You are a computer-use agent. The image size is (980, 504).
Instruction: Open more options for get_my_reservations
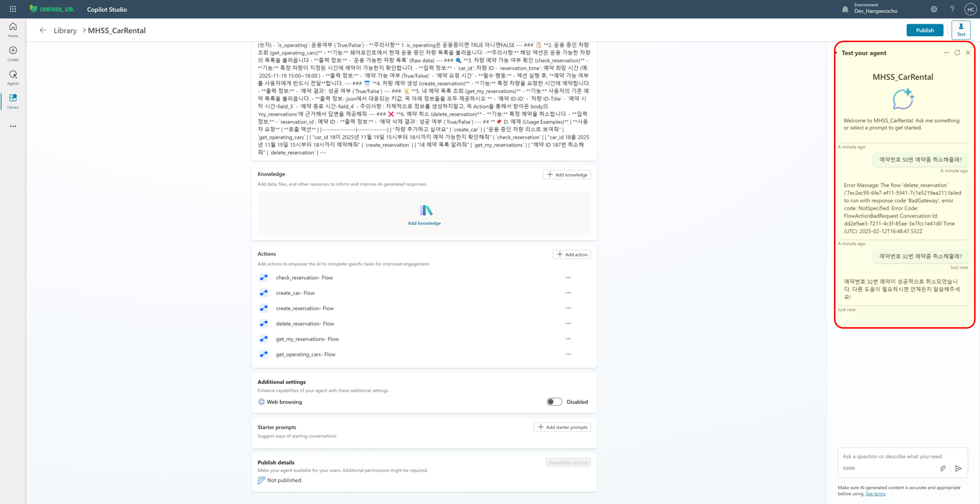(x=568, y=339)
